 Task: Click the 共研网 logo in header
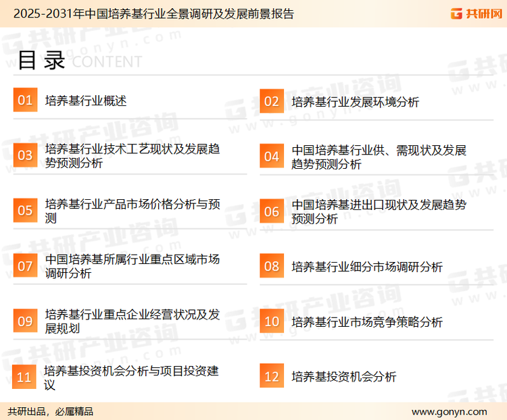pos(477,14)
